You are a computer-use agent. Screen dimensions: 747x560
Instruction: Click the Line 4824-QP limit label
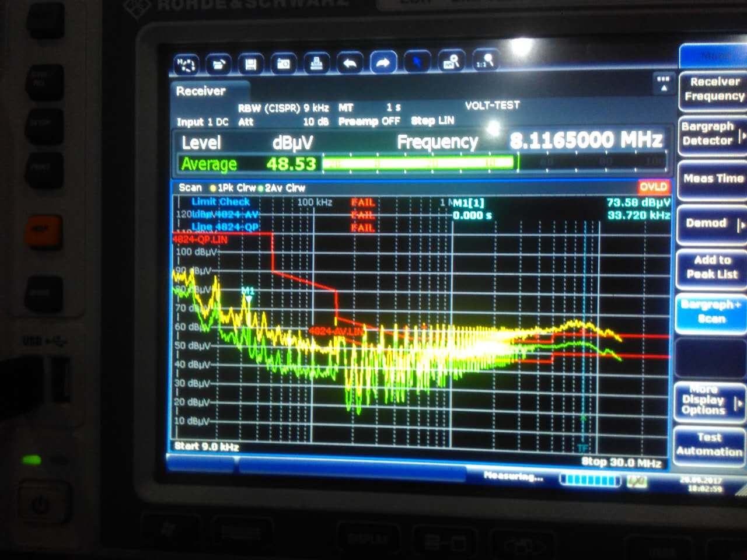[x=225, y=227]
